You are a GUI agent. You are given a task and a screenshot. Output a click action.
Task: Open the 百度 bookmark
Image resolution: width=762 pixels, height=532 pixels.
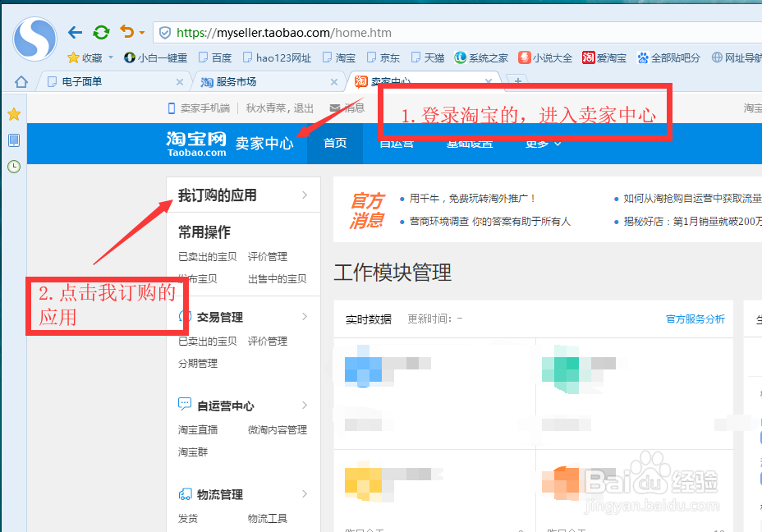click(215, 57)
